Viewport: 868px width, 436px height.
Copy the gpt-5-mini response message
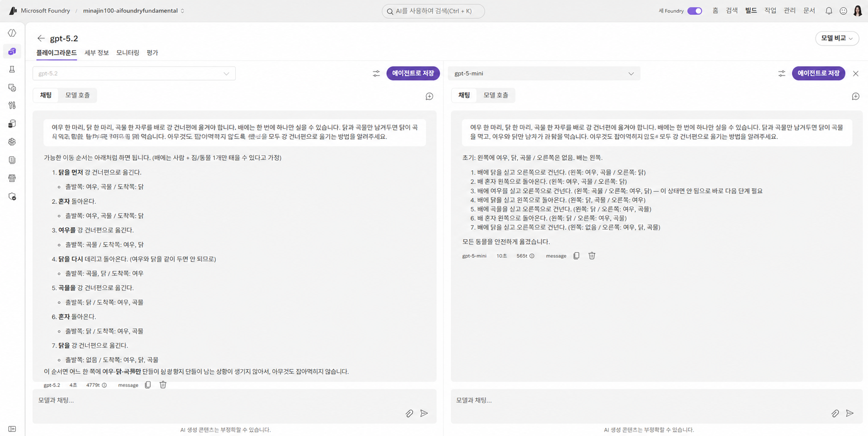tap(576, 256)
